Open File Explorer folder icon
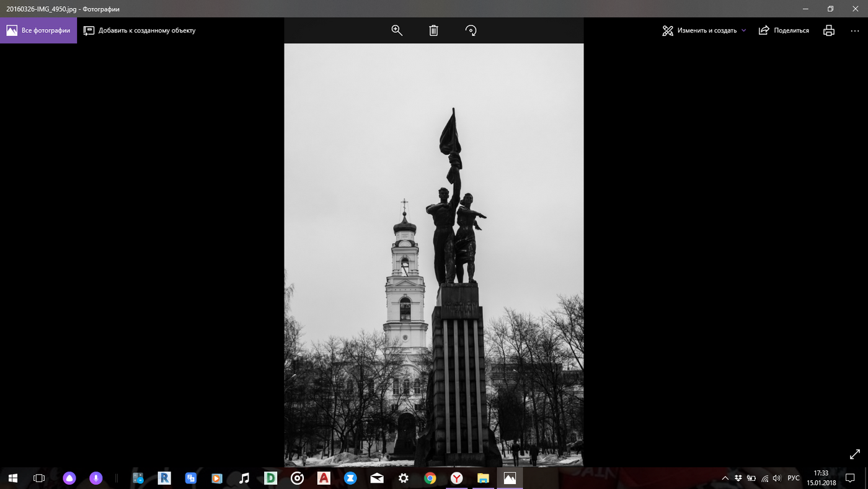The height and width of the screenshot is (489, 868). tap(484, 478)
